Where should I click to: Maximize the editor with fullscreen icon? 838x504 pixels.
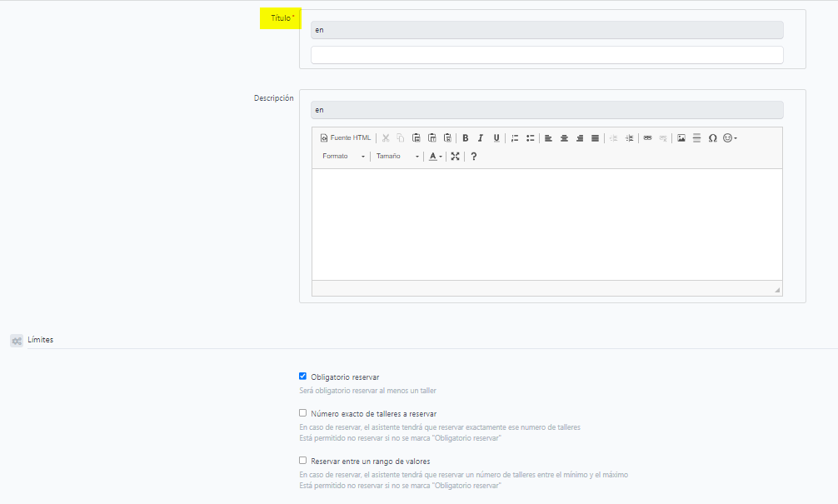[x=455, y=156]
